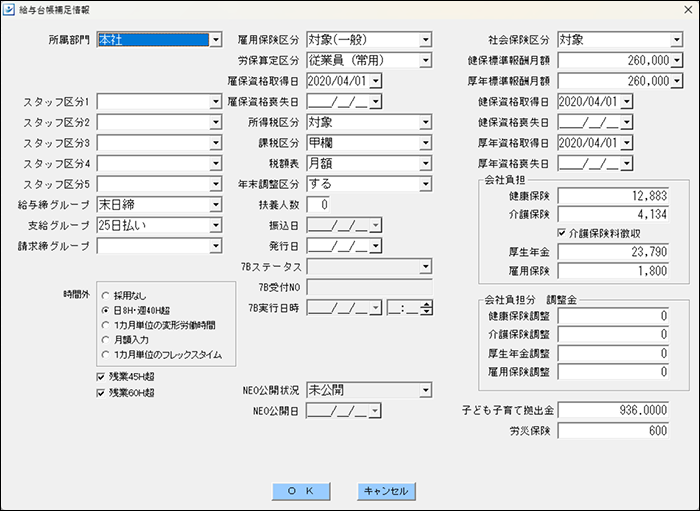Click the 健康保険調整 input field
The image size is (700, 511).
pyautogui.click(x=613, y=316)
